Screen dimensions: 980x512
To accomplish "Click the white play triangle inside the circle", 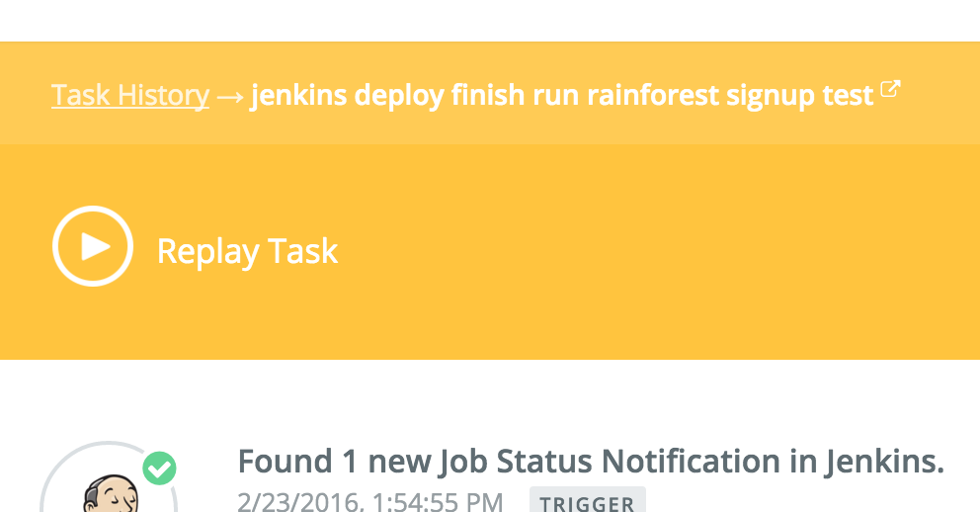I will click(x=95, y=246).
